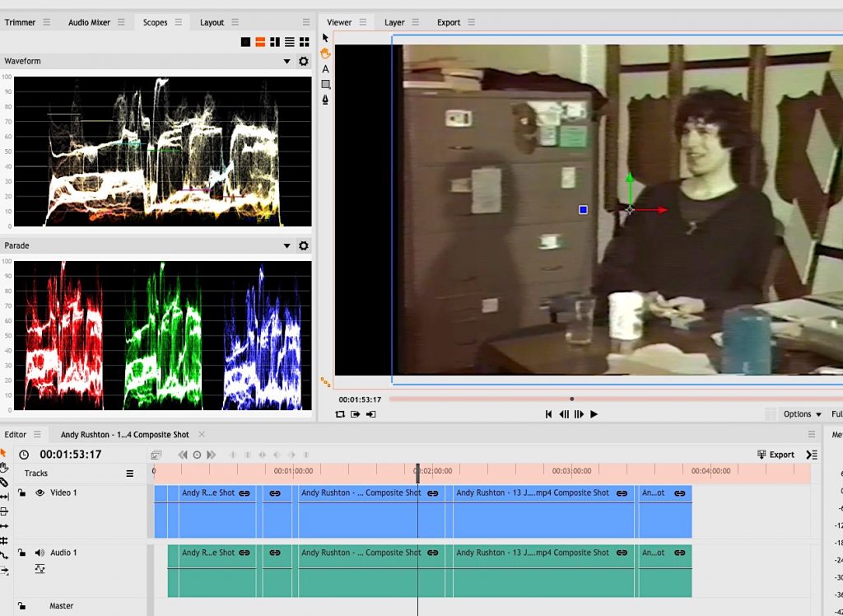This screenshot has height=616, width=843.
Task: Click the Viewer scrub bar playhead
Action: (571, 399)
